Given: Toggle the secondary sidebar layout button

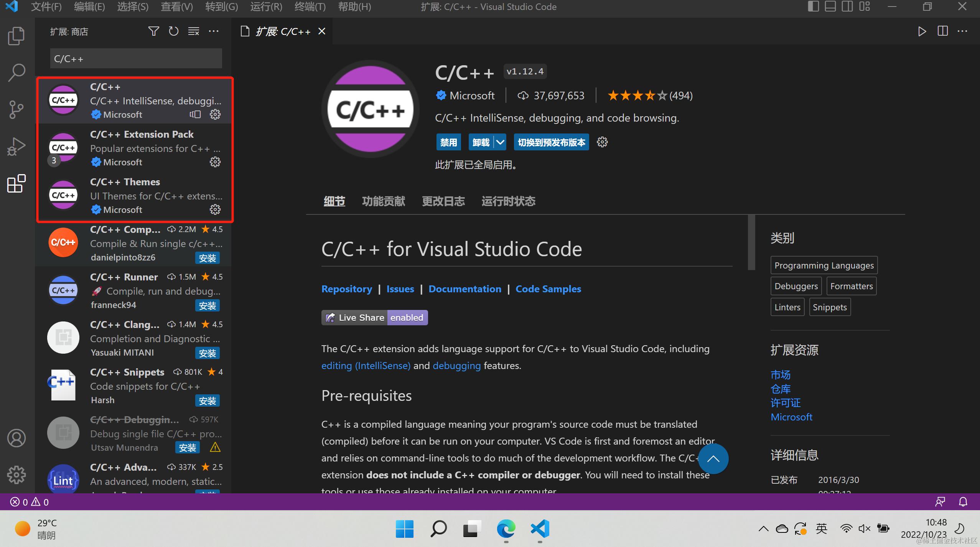Looking at the screenshot, I should pos(847,7).
